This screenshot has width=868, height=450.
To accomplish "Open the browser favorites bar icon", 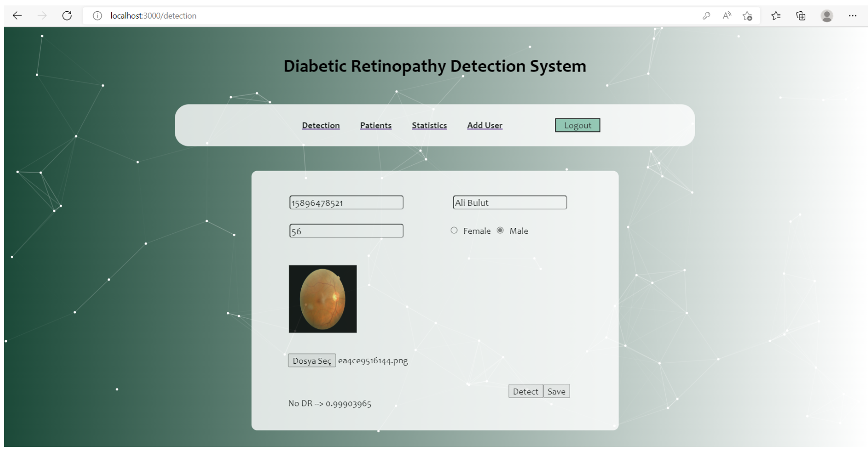I will (x=775, y=16).
